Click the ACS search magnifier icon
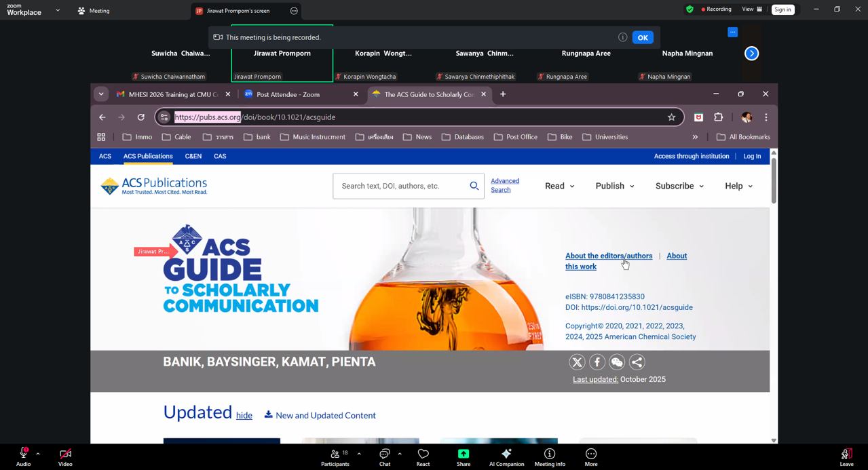This screenshot has height=470, width=868. tap(474, 186)
